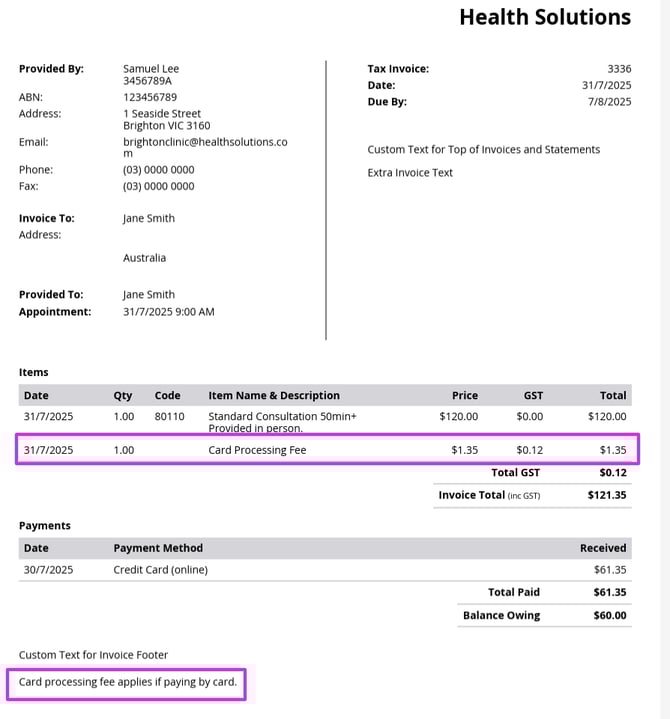This screenshot has height=719, width=670.
Task: Click the Invoice Total amount $121.35
Action: [x=607, y=495]
